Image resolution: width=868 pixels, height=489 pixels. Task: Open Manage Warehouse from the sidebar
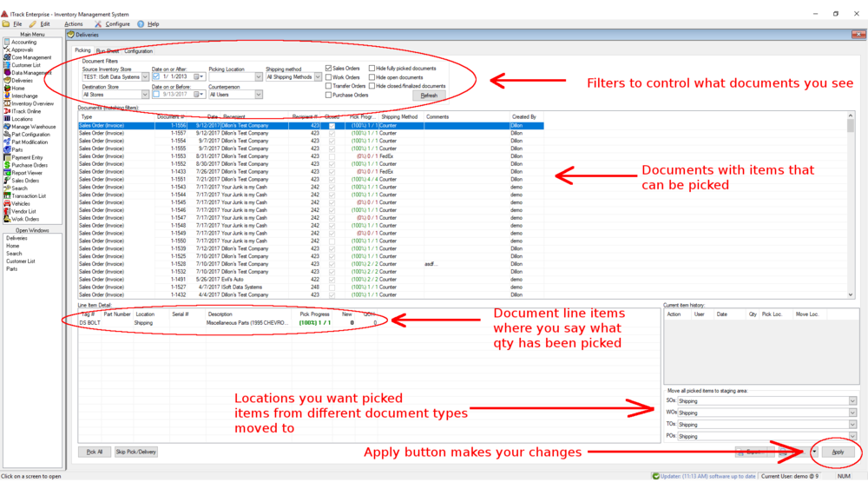click(7, 127)
